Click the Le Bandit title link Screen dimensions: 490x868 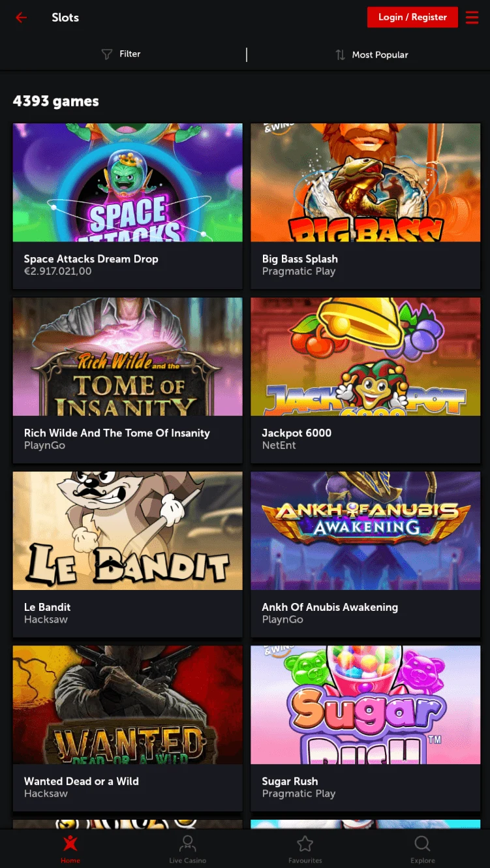pyautogui.click(x=48, y=607)
